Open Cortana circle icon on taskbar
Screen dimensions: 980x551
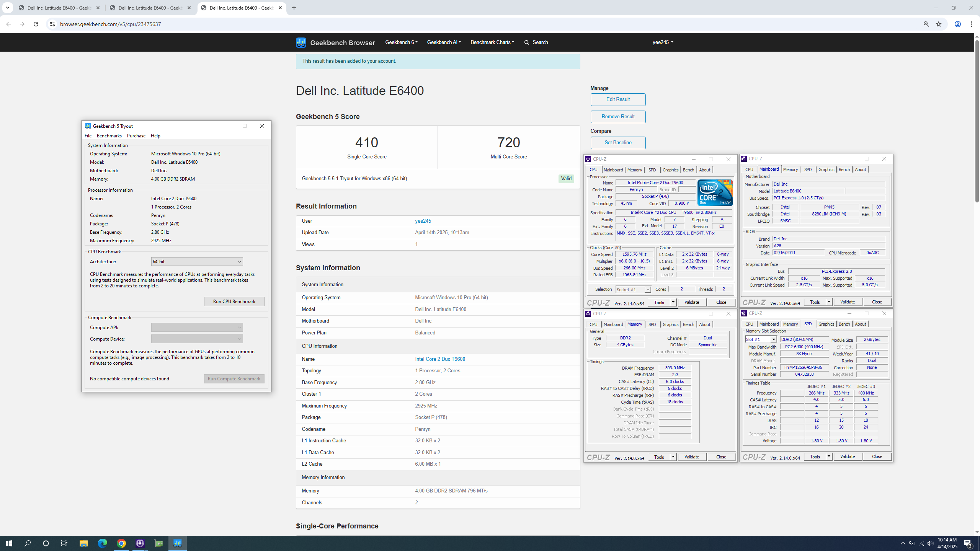pos(46,543)
